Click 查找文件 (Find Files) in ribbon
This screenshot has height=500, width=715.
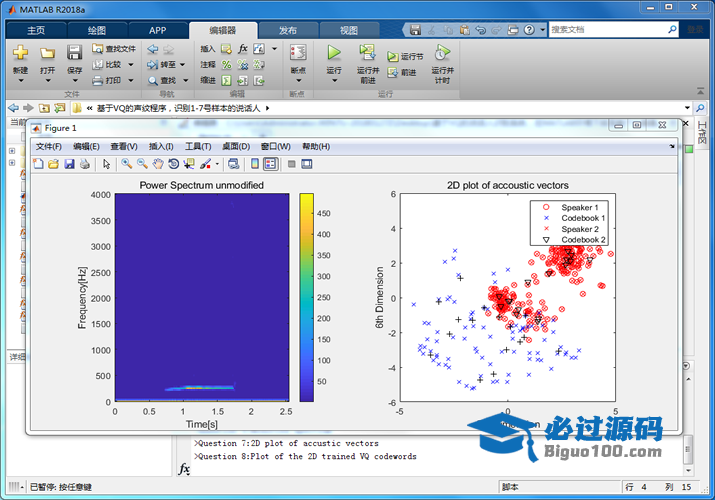(114, 49)
